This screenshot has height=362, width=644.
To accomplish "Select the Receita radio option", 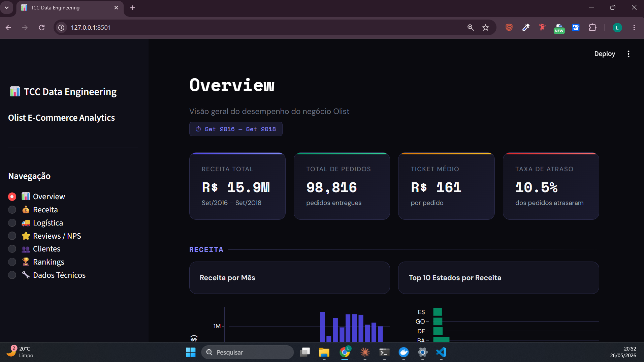I will point(12,210).
